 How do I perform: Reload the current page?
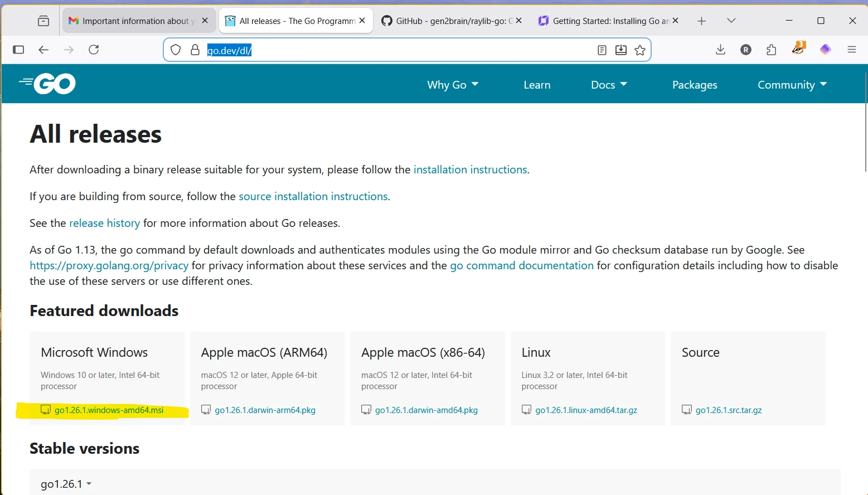pos(94,50)
